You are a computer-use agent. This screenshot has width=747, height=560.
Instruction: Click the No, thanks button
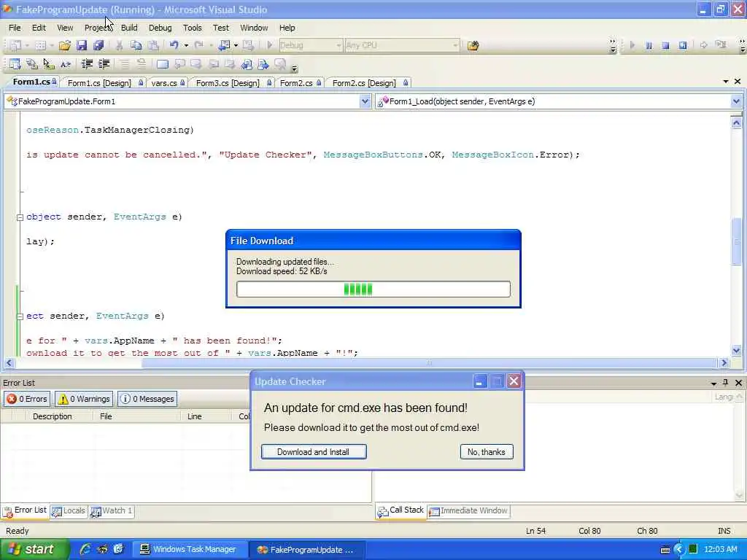click(487, 452)
